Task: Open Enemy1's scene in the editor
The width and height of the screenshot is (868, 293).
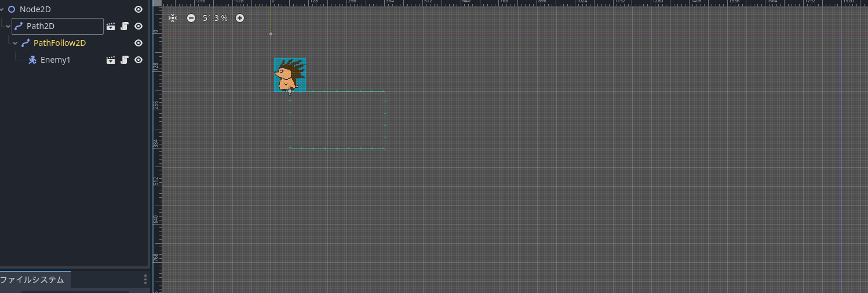Action: point(111,60)
